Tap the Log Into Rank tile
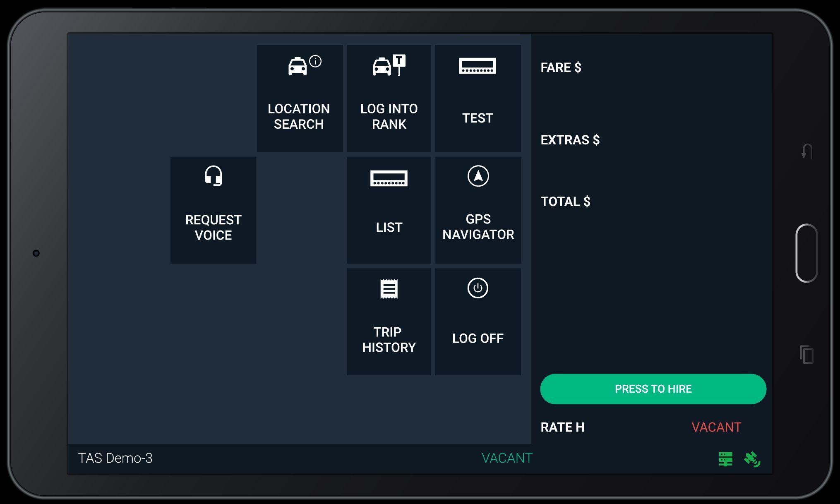Image resolution: width=840 pixels, height=504 pixels. [389, 98]
